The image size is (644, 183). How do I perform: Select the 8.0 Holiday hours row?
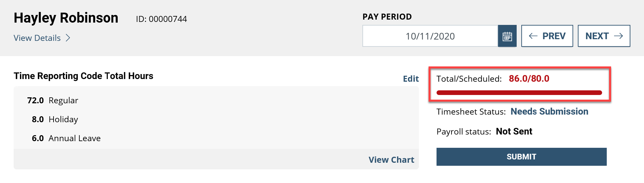pyautogui.click(x=55, y=119)
